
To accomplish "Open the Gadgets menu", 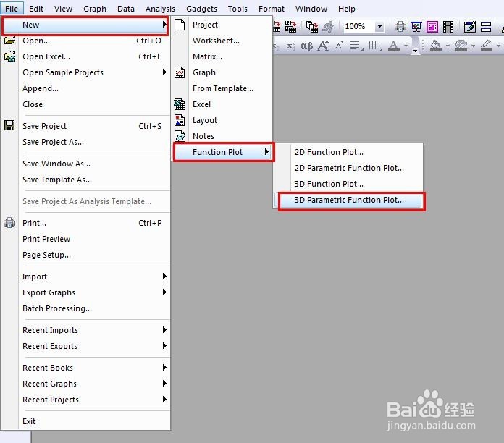I will click(x=201, y=9).
